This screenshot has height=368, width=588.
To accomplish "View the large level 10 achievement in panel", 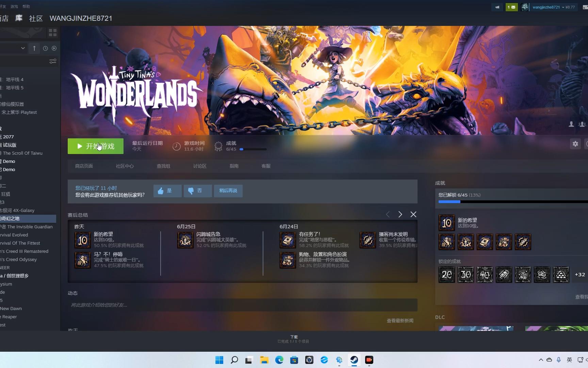I will tap(447, 223).
